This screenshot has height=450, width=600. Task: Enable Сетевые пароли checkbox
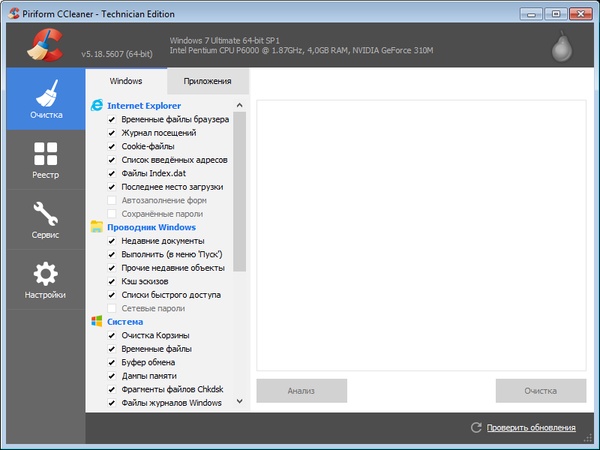pyautogui.click(x=112, y=308)
